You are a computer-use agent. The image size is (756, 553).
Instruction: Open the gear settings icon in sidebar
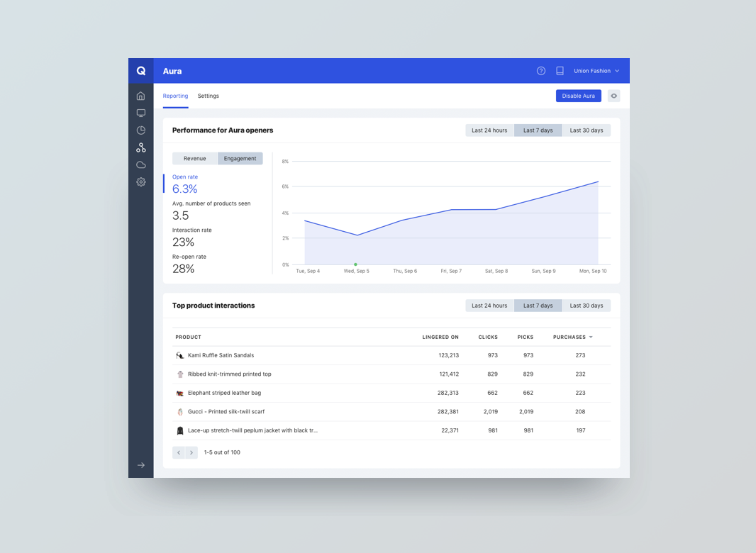tap(141, 182)
